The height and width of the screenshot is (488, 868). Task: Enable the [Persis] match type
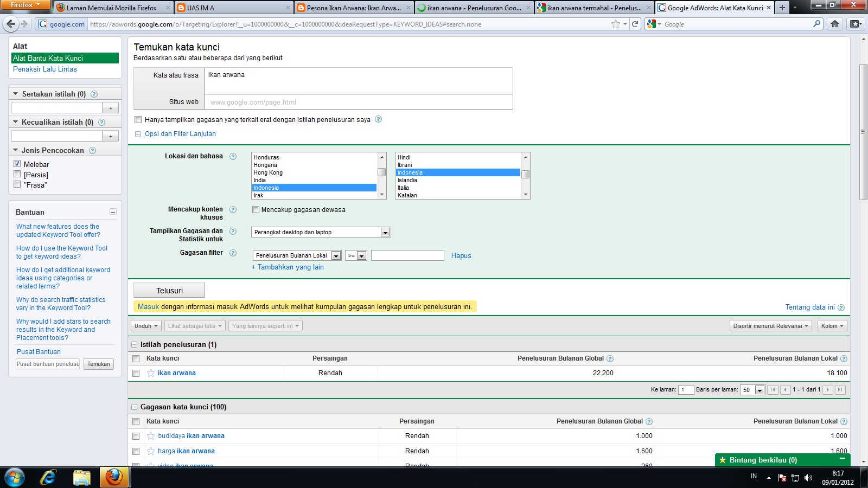click(17, 174)
